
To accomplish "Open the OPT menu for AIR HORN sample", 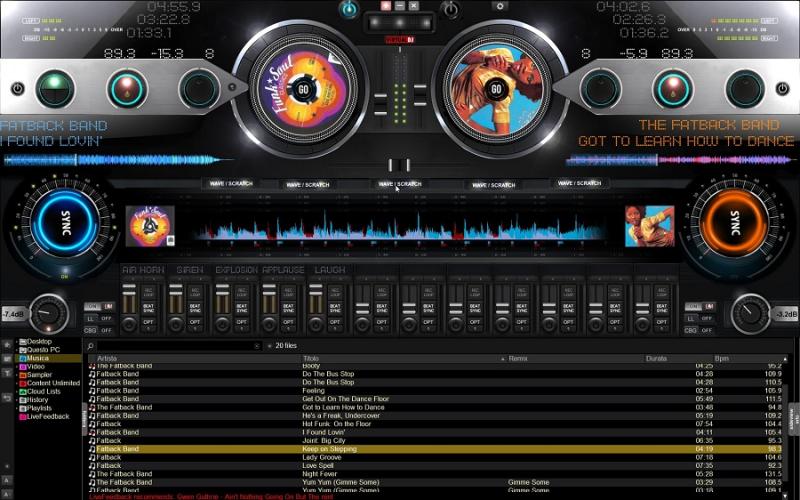I will (148, 322).
